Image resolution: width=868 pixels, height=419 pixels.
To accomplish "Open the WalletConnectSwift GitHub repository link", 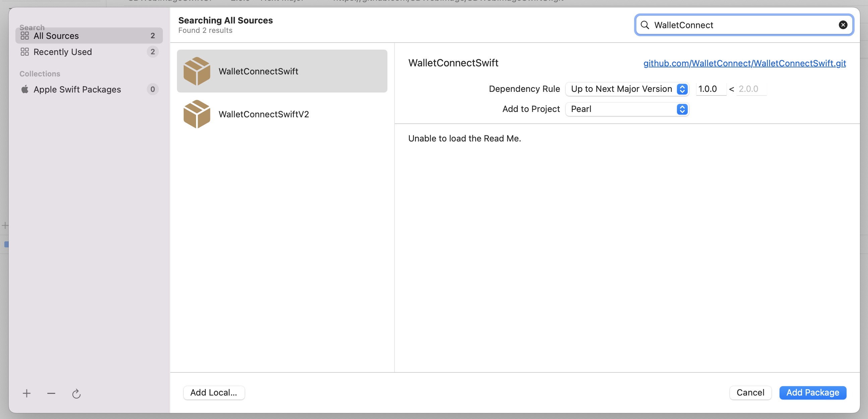I will pos(744,63).
